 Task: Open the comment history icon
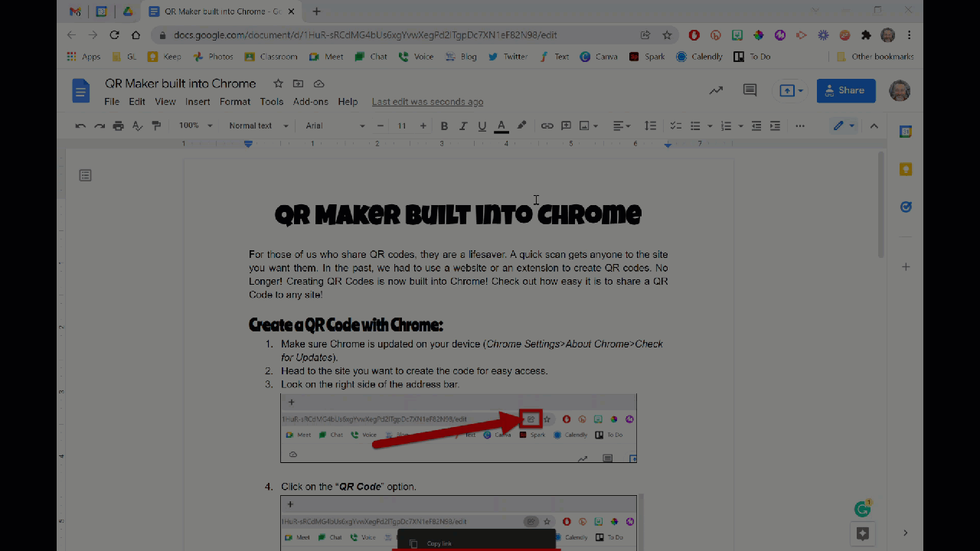coord(750,90)
